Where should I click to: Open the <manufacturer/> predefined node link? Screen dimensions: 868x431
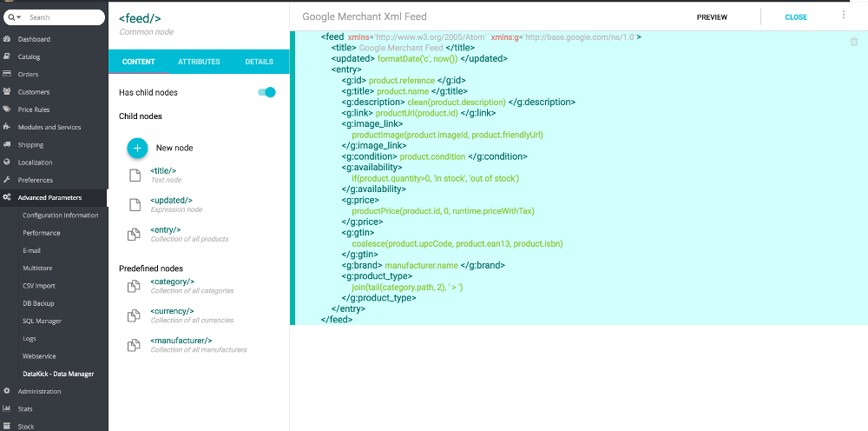[x=181, y=340]
